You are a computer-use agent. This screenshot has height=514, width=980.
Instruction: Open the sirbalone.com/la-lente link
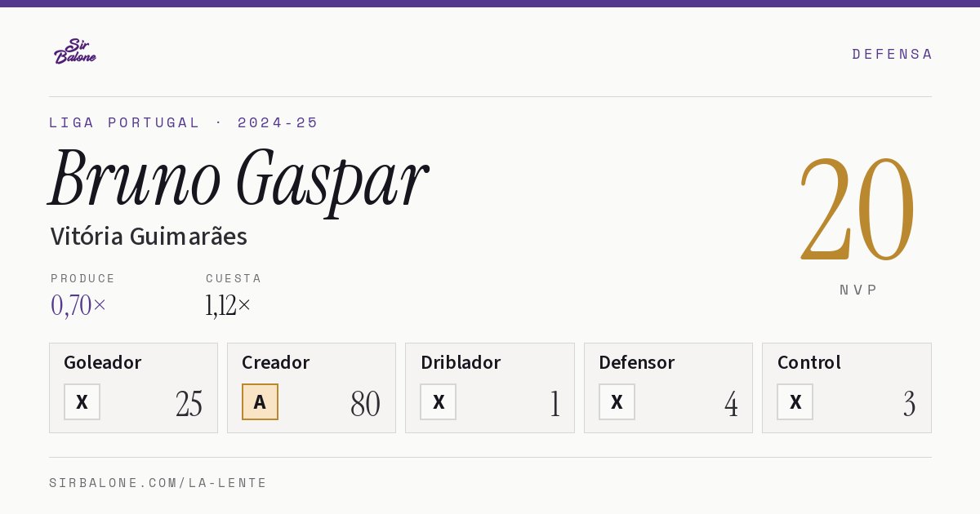click(x=158, y=483)
